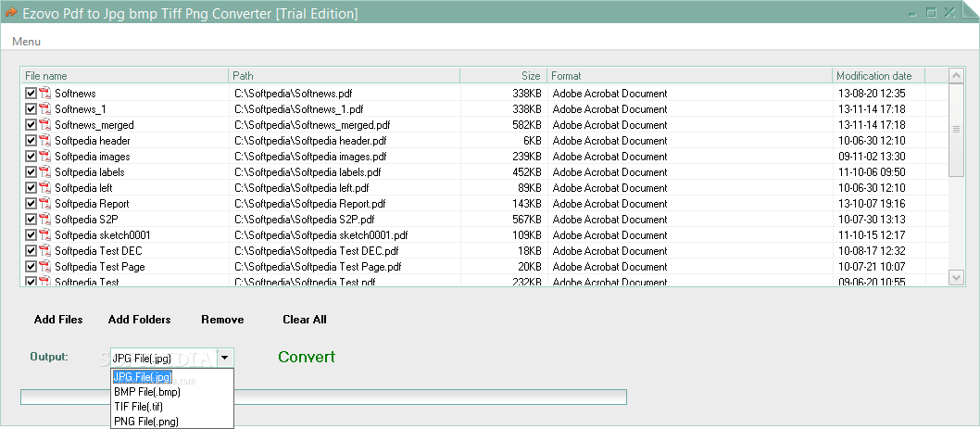Uncheck the Softpedia Report checkbox
Viewport: 980px width, 429px height.
[x=31, y=203]
